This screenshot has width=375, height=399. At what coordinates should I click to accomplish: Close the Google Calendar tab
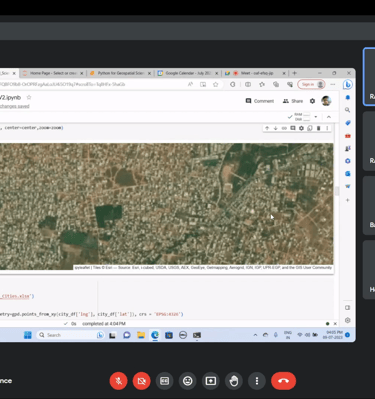coord(217,73)
